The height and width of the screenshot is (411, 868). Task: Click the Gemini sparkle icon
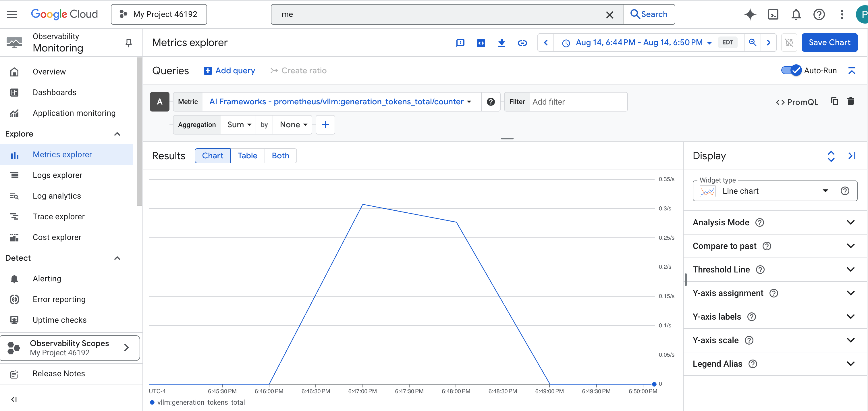pos(750,14)
